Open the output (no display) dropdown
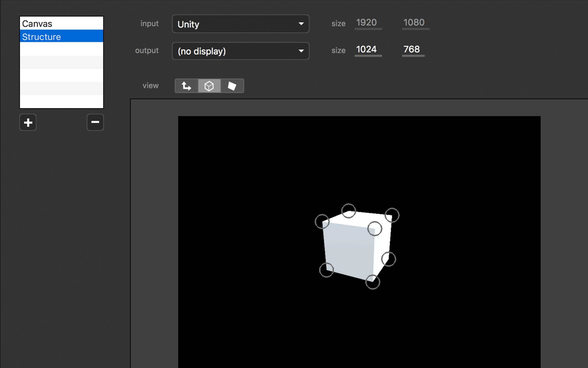The image size is (588, 368). pos(240,51)
